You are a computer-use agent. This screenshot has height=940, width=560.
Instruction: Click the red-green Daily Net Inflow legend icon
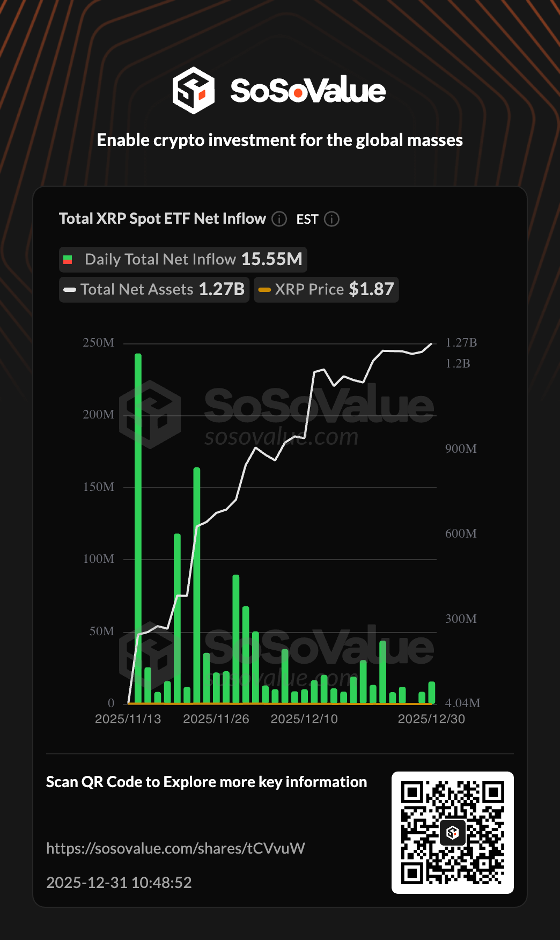(68, 260)
